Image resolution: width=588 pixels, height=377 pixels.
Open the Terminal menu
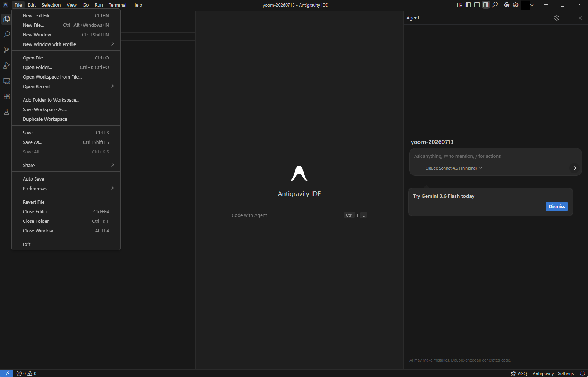pos(118,5)
